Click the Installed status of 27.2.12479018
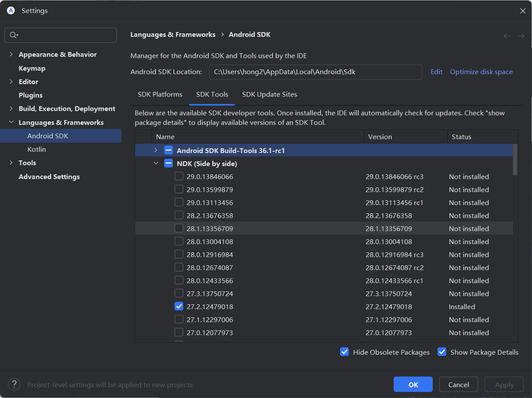This screenshot has width=532, height=398. click(462, 307)
